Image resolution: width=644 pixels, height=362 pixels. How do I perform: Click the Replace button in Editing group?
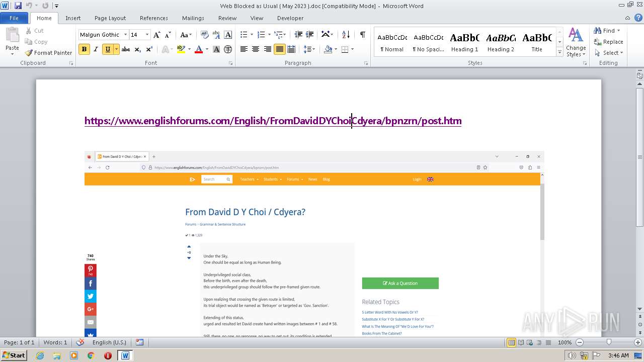pos(608,42)
